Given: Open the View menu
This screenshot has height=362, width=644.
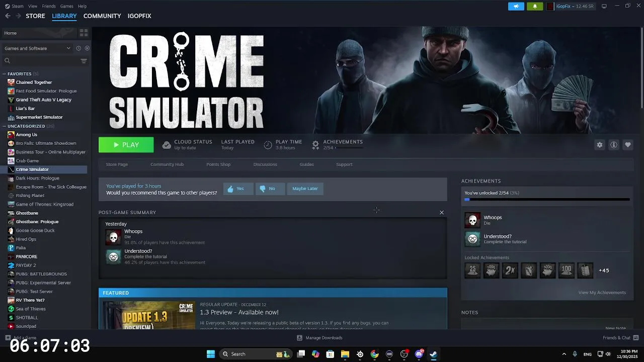Looking at the screenshot, I should [x=33, y=6].
